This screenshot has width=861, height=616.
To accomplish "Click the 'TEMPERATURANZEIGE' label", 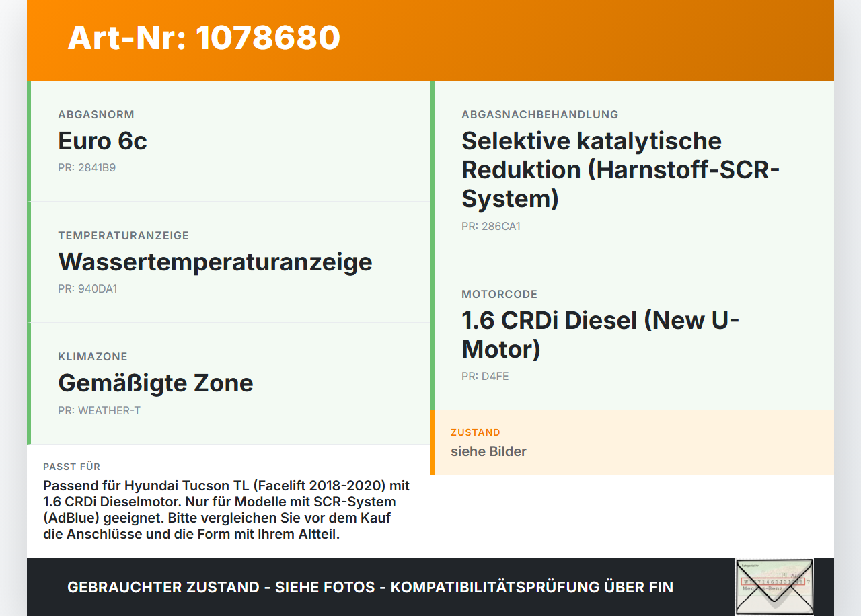I will coord(124,235).
